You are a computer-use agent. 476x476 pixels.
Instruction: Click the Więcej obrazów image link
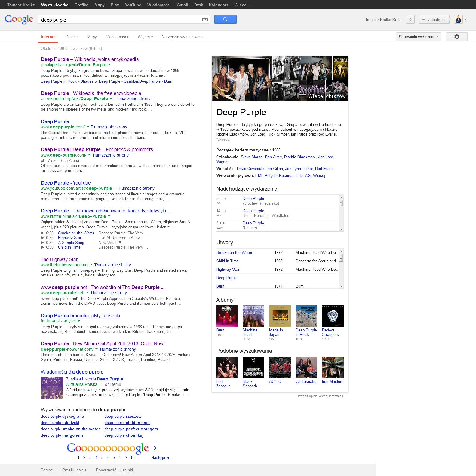(327, 96)
